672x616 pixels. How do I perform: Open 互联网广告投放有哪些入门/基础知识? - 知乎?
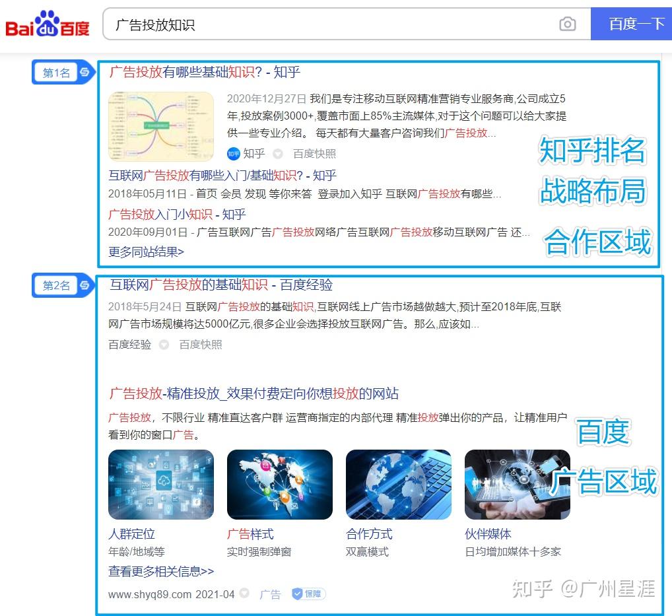click(x=222, y=176)
